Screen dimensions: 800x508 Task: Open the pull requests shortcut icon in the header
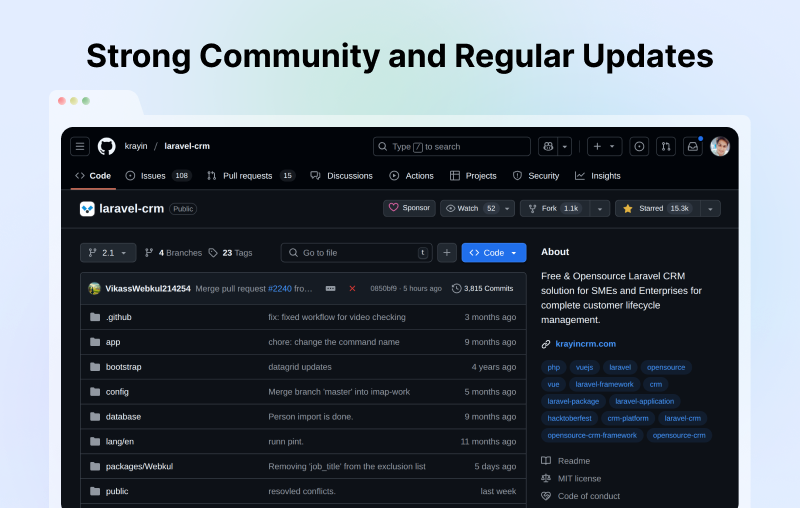tap(666, 146)
